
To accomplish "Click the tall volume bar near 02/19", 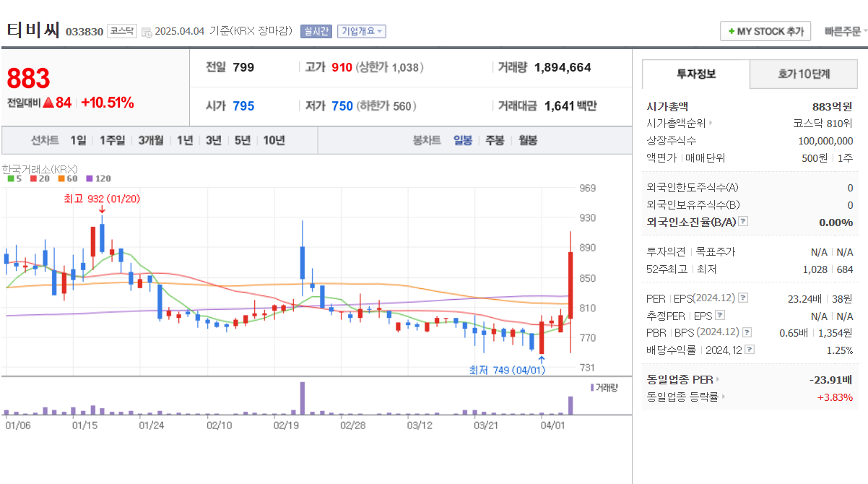I will tap(303, 398).
